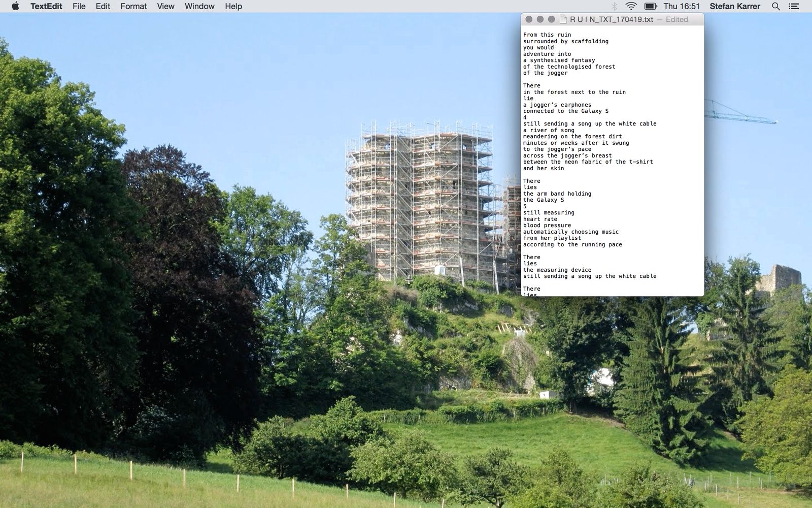Minimize the R U I N text window
The height and width of the screenshot is (508, 812).
(540, 19)
